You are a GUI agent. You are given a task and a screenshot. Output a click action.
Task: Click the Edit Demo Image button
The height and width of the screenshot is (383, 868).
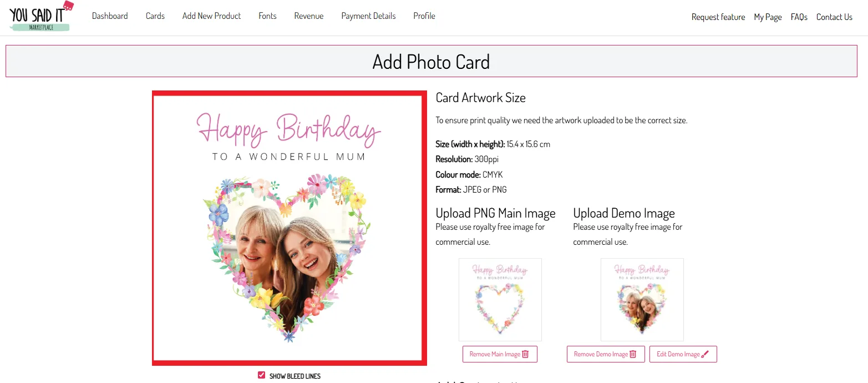tap(683, 354)
